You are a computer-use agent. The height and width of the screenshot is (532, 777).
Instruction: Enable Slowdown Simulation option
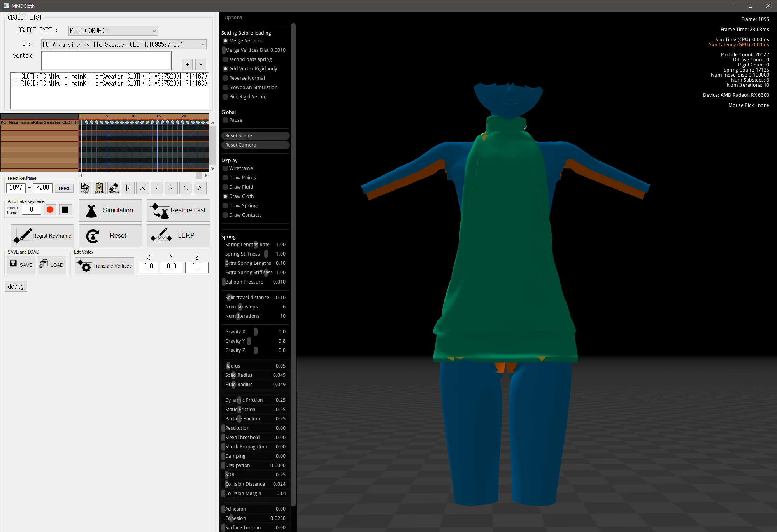pyautogui.click(x=225, y=87)
